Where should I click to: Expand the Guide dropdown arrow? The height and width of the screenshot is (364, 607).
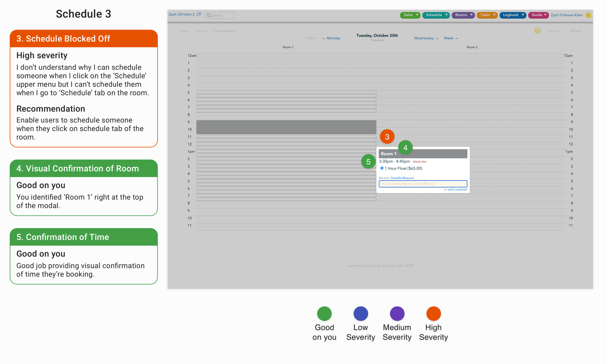point(545,15)
